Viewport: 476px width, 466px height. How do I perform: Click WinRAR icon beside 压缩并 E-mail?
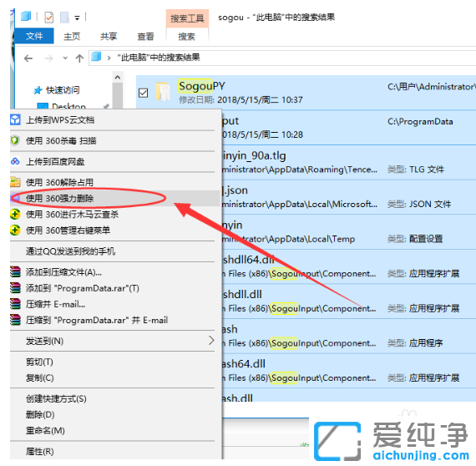tap(15, 304)
